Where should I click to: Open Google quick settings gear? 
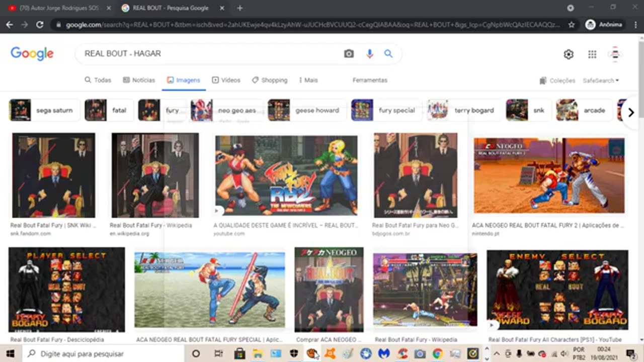click(x=569, y=54)
